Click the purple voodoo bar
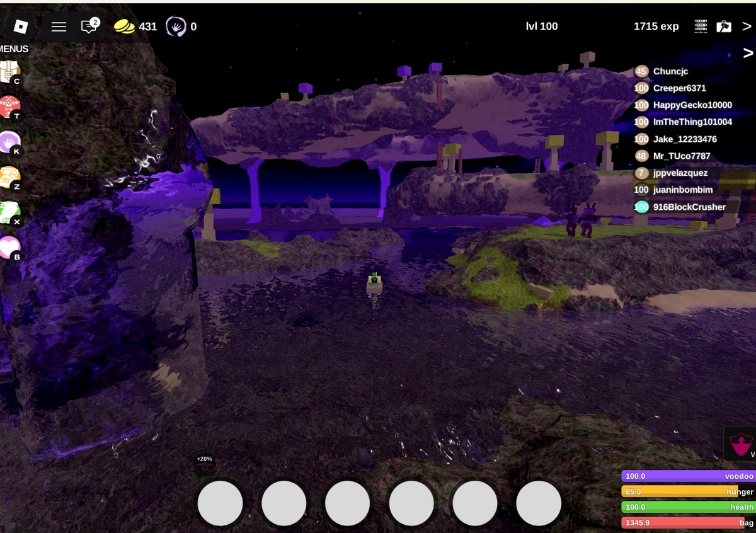Screen dimensions: 756x533 coord(689,476)
